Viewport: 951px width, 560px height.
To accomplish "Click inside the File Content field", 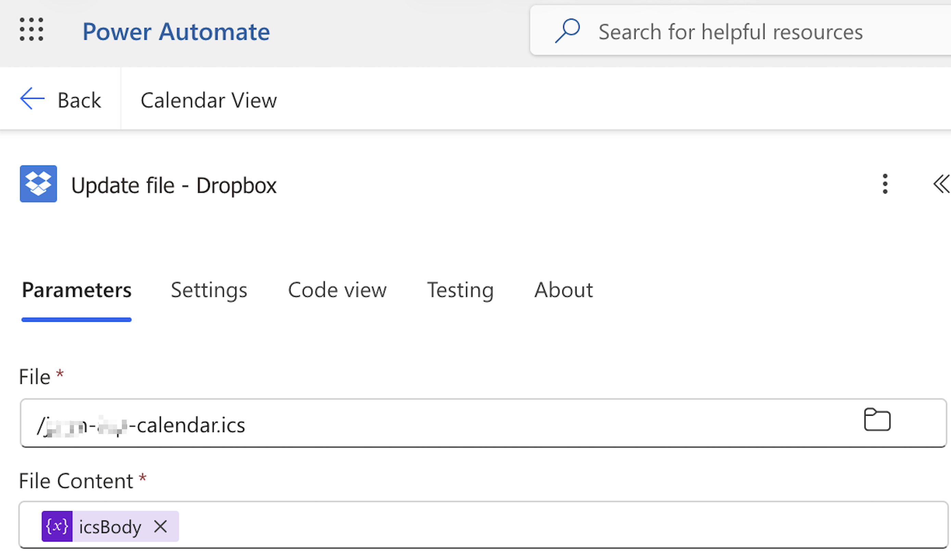I will coord(483,525).
